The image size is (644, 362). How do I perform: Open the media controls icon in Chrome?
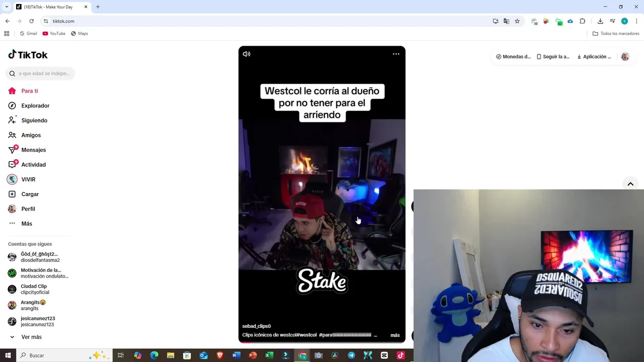point(612,21)
